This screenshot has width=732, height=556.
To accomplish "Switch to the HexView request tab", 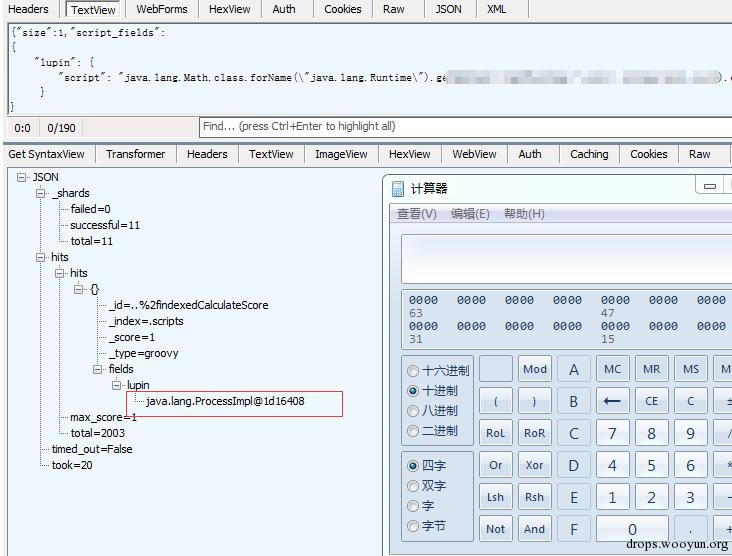I will pos(229,9).
